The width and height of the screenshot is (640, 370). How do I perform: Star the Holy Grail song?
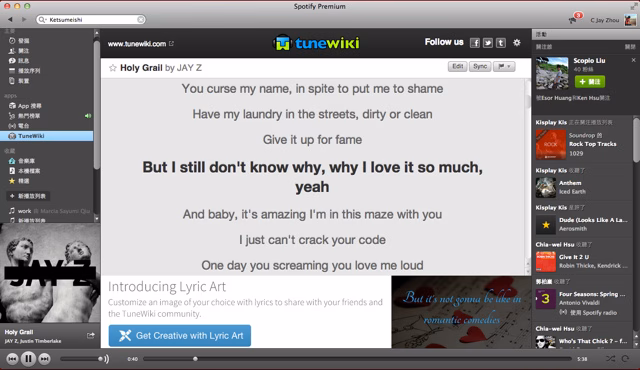point(113,68)
